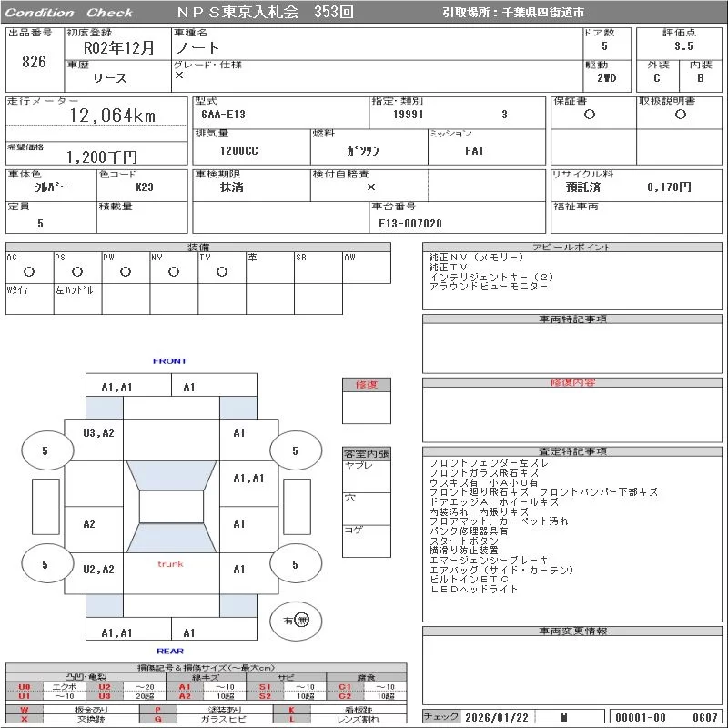This screenshot has width=728, height=728.
Task: Click the アピールポイント section header
Action: coord(572,248)
